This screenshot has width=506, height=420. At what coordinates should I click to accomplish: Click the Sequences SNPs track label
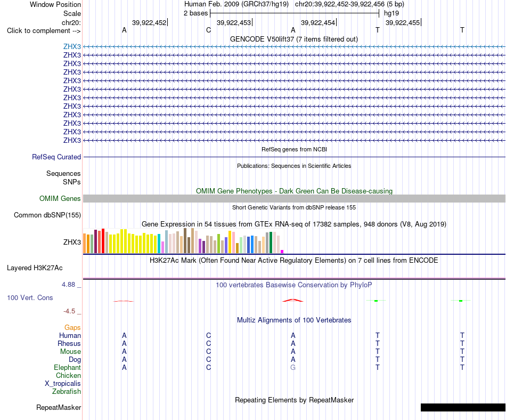coord(63,178)
